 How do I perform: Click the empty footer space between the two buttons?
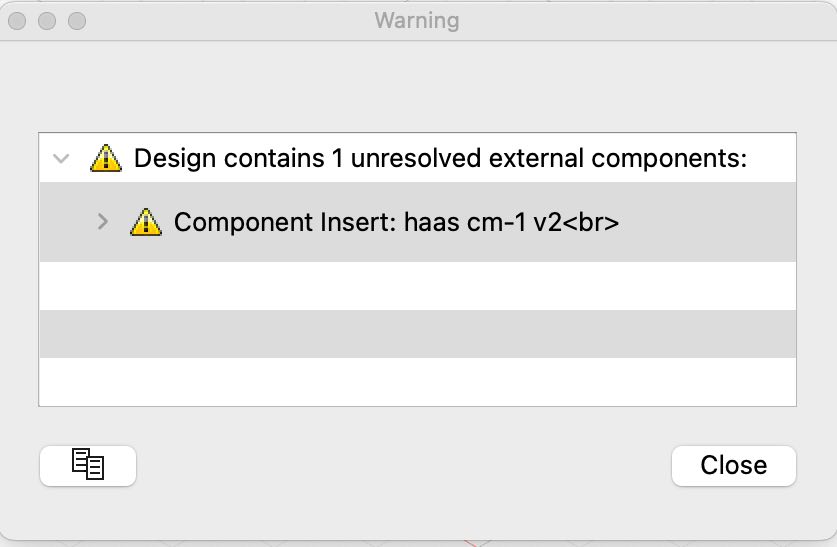click(x=400, y=466)
